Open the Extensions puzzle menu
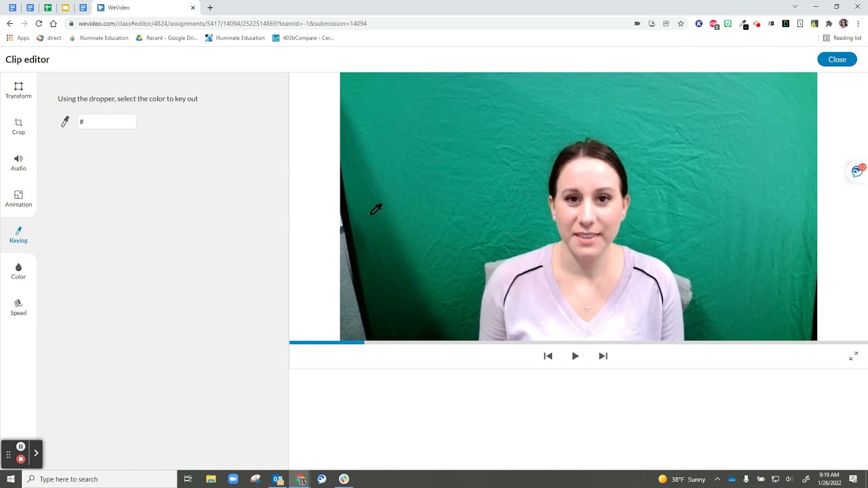This screenshot has width=868, height=488. pos(829,24)
